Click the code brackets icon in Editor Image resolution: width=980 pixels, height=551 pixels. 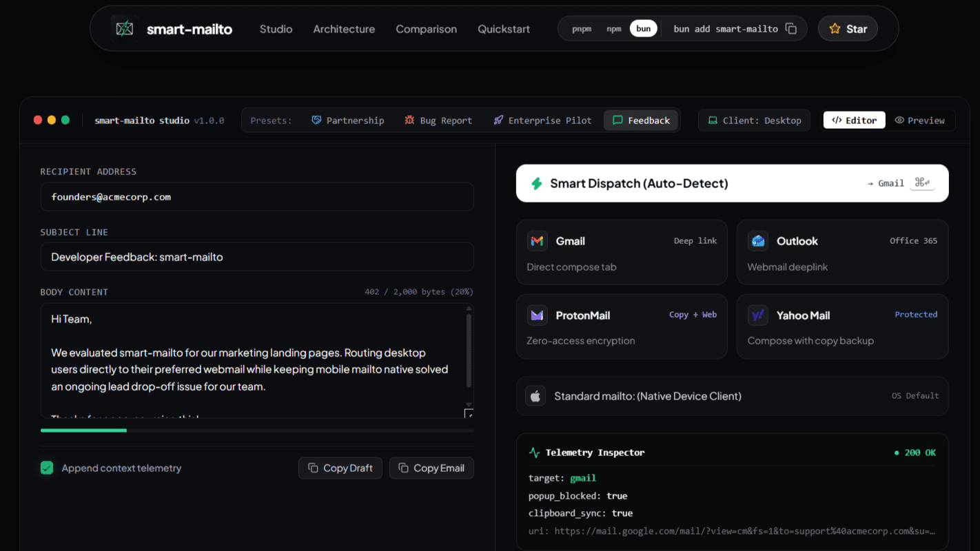click(836, 120)
